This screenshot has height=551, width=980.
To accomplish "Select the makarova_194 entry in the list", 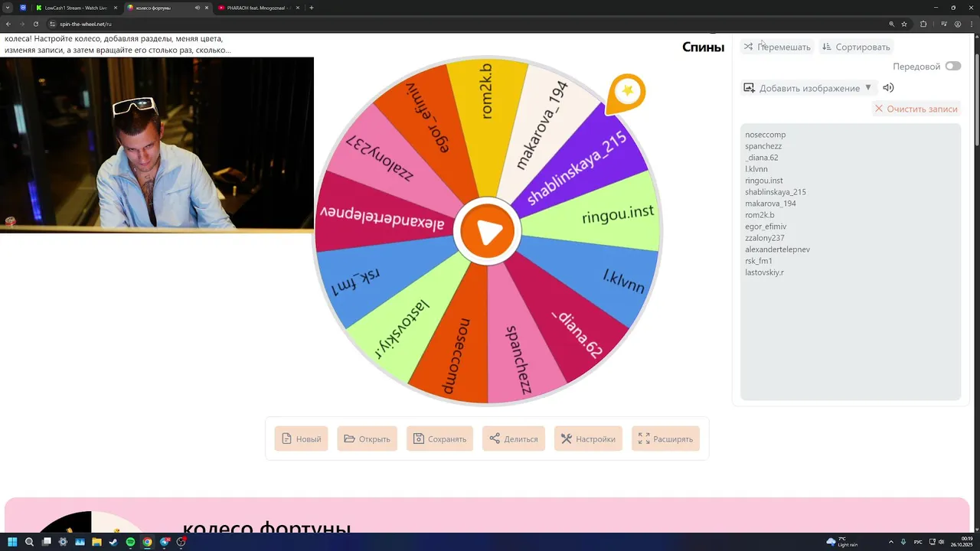I will [770, 204].
